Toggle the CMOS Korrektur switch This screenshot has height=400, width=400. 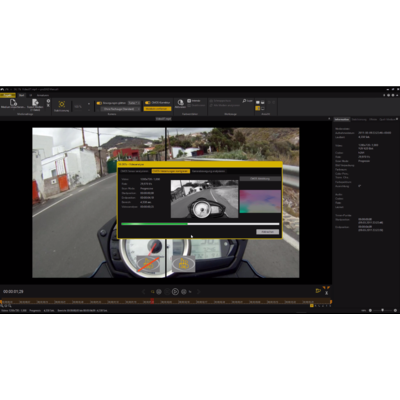(x=148, y=103)
